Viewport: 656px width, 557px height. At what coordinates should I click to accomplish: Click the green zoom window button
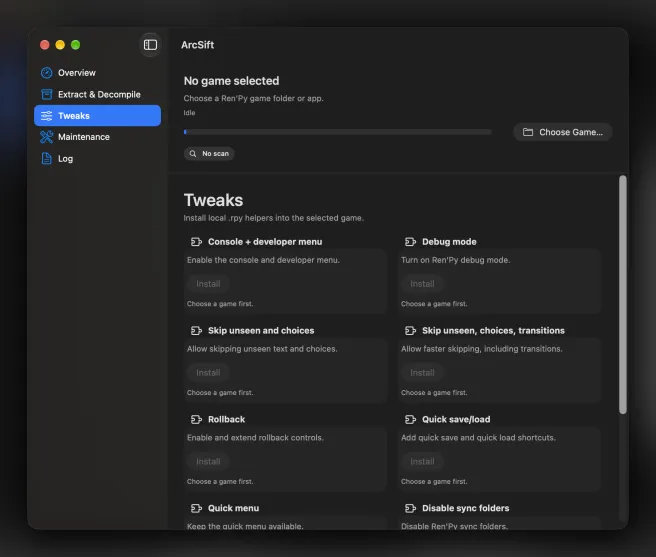75,45
